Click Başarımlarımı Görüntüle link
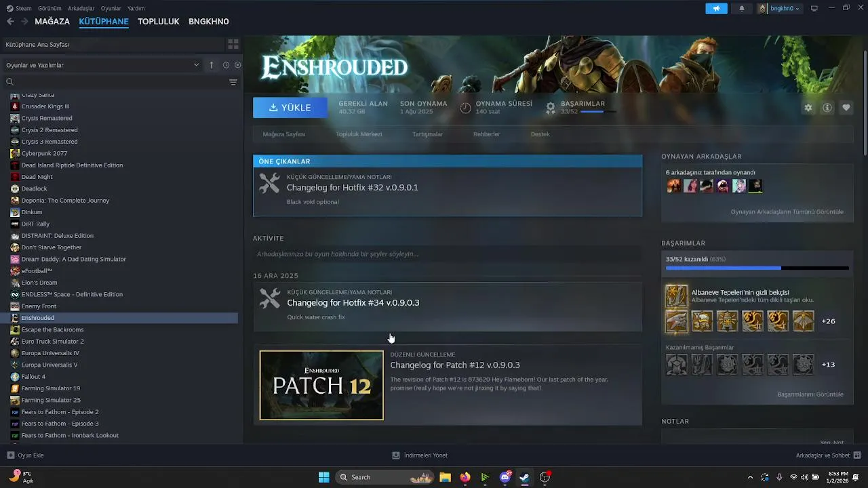 pos(810,394)
